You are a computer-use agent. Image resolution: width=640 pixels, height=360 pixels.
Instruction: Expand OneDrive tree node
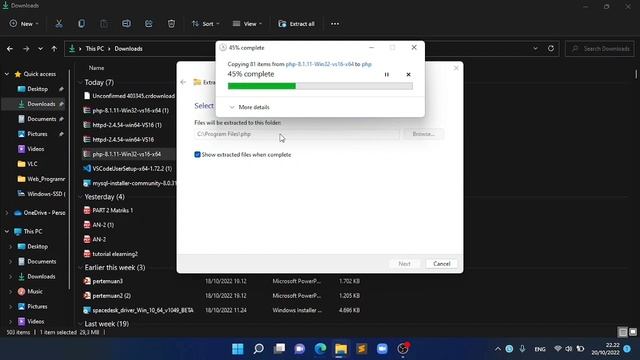7,213
